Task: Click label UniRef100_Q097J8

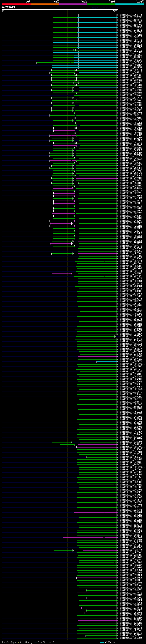Action: 131,72
